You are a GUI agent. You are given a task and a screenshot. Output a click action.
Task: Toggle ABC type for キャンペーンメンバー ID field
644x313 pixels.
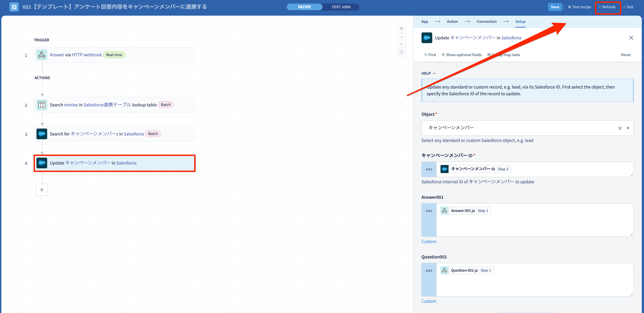pyautogui.click(x=429, y=169)
